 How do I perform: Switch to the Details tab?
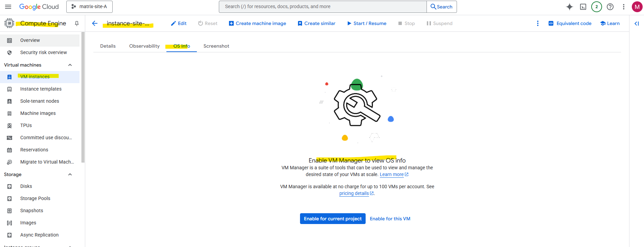click(108, 46)
